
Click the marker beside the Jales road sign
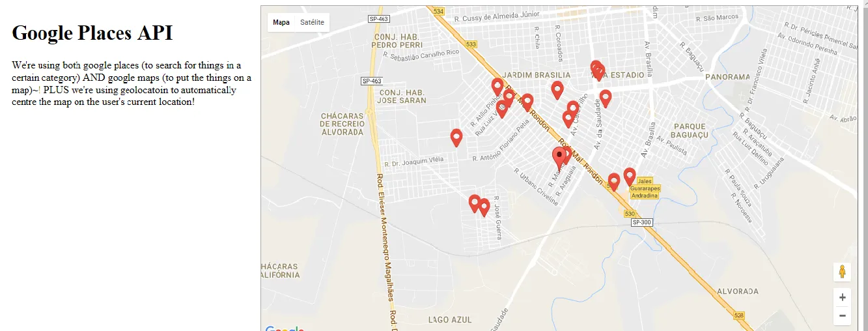[630, 177]
